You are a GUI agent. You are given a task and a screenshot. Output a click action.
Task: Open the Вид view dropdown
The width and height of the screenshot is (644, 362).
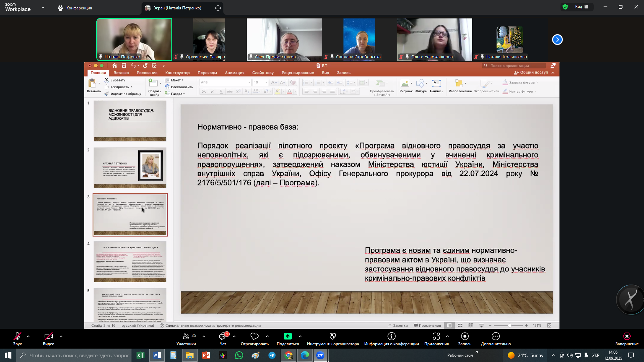(x=579, y=7)
